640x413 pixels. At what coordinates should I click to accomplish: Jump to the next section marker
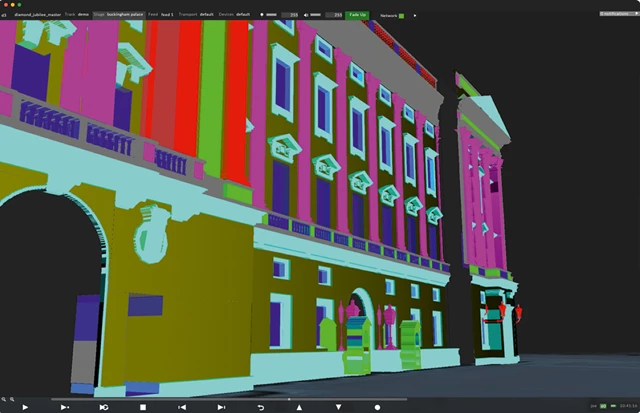coord(221,407)
